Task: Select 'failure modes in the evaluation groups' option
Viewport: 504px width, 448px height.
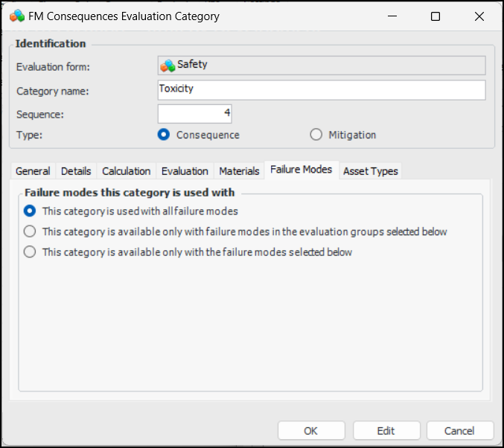Action: pyautogui.click(x=30, y=231)
